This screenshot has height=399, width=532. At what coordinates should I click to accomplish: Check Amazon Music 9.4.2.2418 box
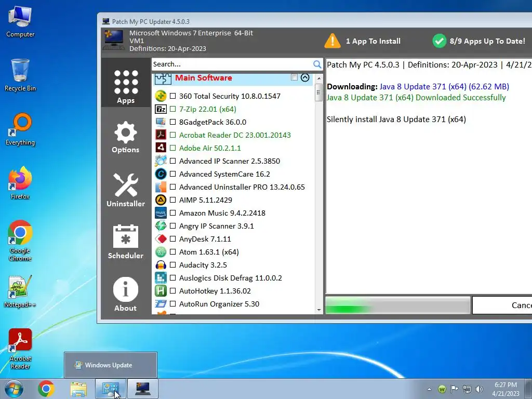(x=172, y=213)
